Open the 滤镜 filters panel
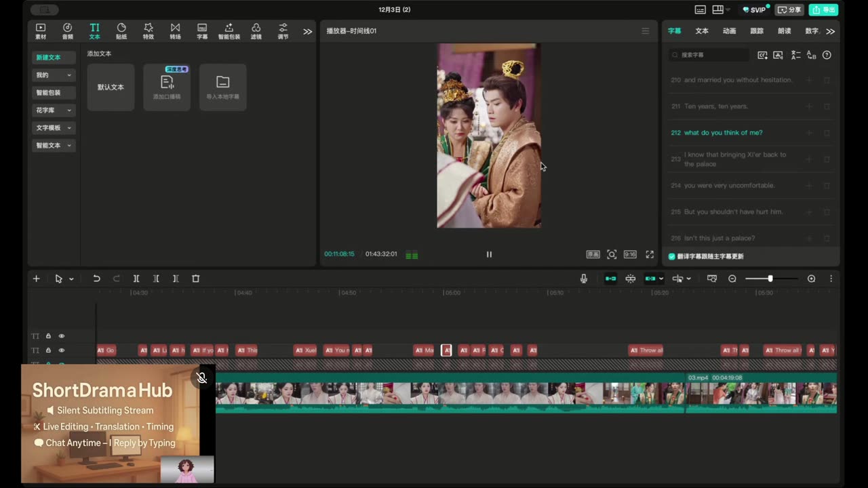 pos(256,30)
